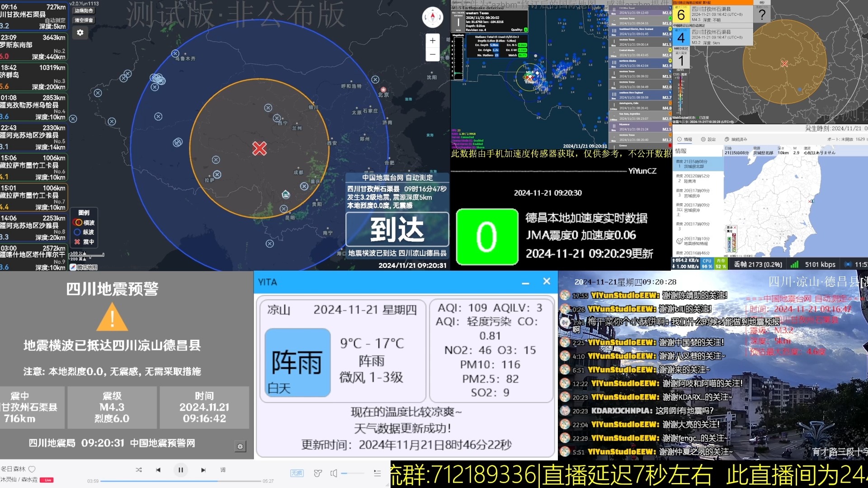Click the orange warning triangle in 四川地震预警 panel

pyautogui.click(x=112, y=317)
